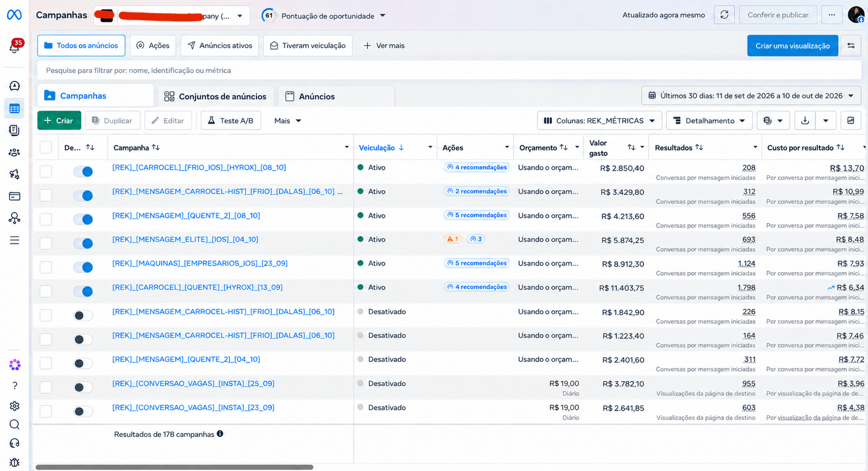
Task: Click the horizontal scrollbar at the bottom
Action: (174, 467)
